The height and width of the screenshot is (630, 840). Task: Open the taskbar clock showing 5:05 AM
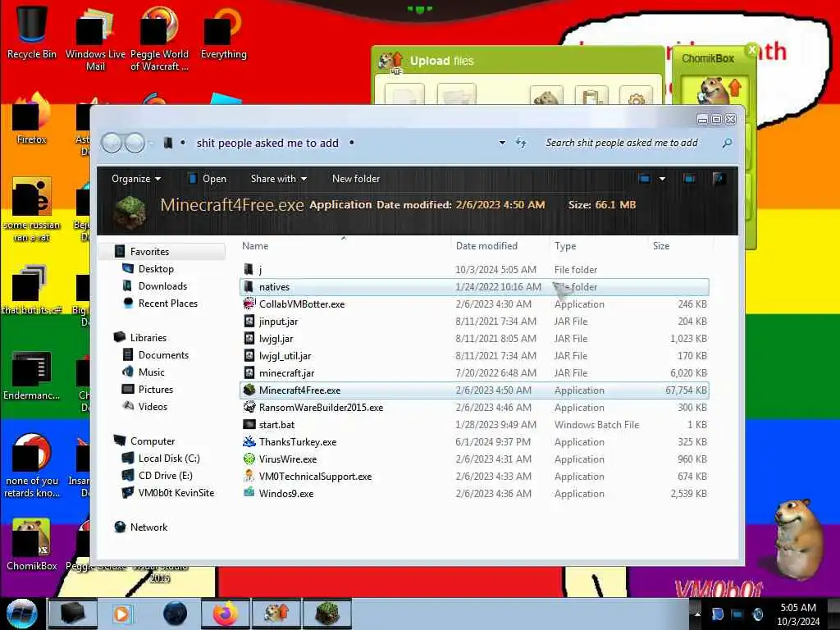[x=798, y=614]
